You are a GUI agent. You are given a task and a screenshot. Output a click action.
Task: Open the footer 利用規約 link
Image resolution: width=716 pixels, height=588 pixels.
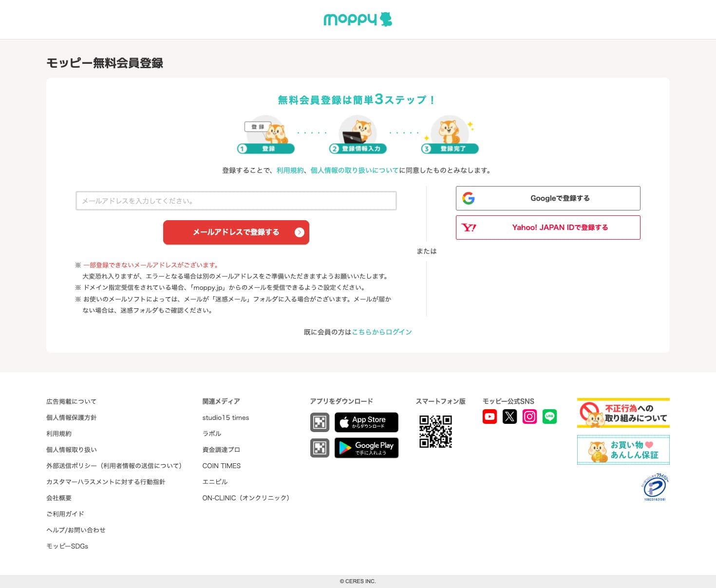59,434
